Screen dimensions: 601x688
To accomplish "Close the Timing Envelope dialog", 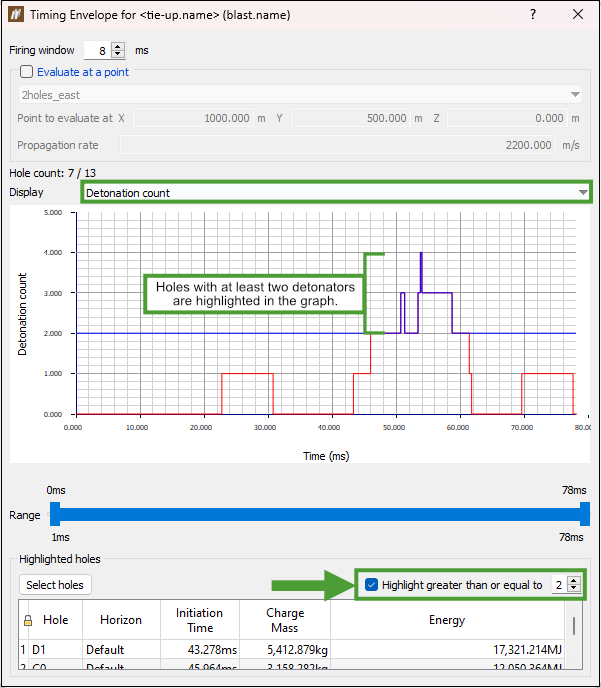I will click(x=578, y=14).
